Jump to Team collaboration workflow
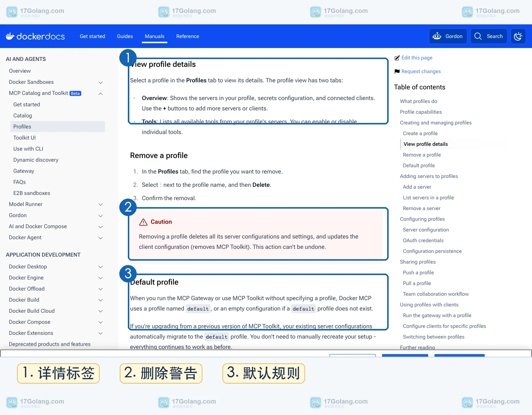This screenshot has width=532, height=415. pyautogui.click(x=436, y=294)
